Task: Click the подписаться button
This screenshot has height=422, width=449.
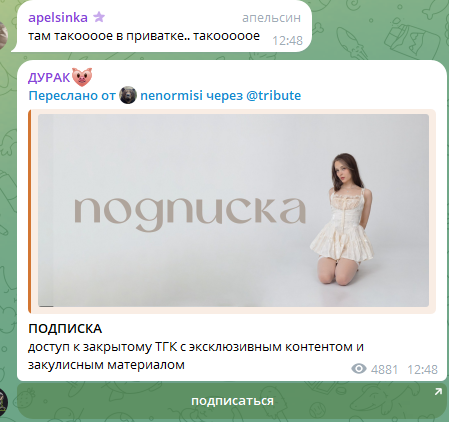Action: pyautogui.click(x=232, y=400)
